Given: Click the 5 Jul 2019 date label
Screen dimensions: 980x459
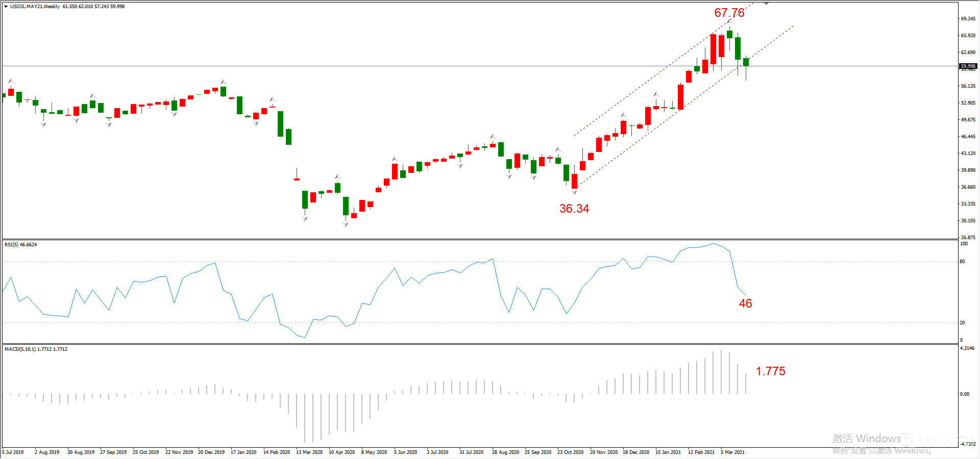Looking at the screenshot, I should click(13, 452).
